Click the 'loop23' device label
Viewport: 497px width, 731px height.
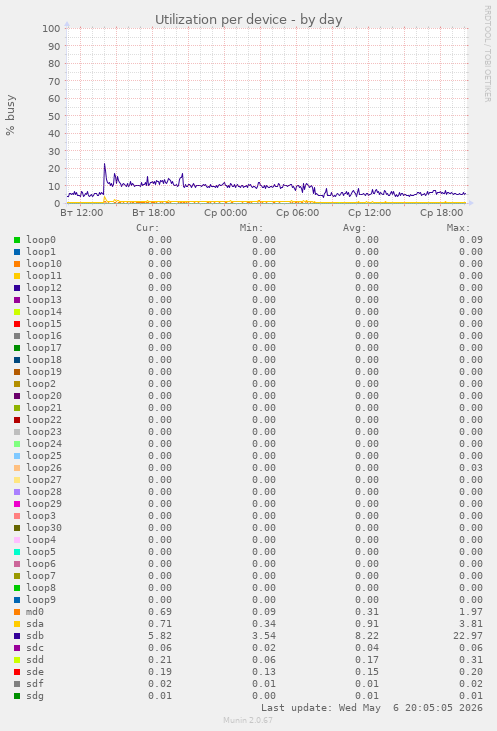click(44, 432)
